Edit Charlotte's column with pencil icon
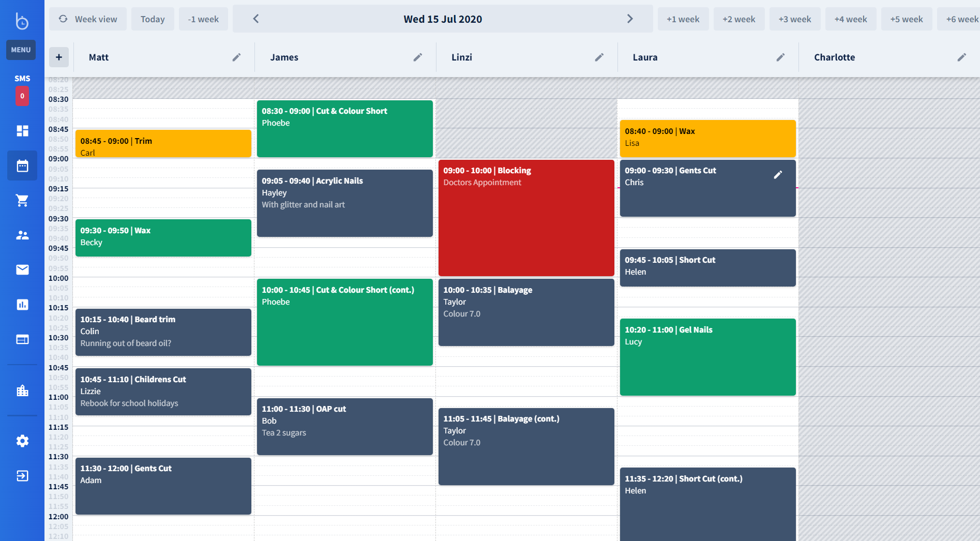Screen dimensions: 980x541 click(961, 57)
